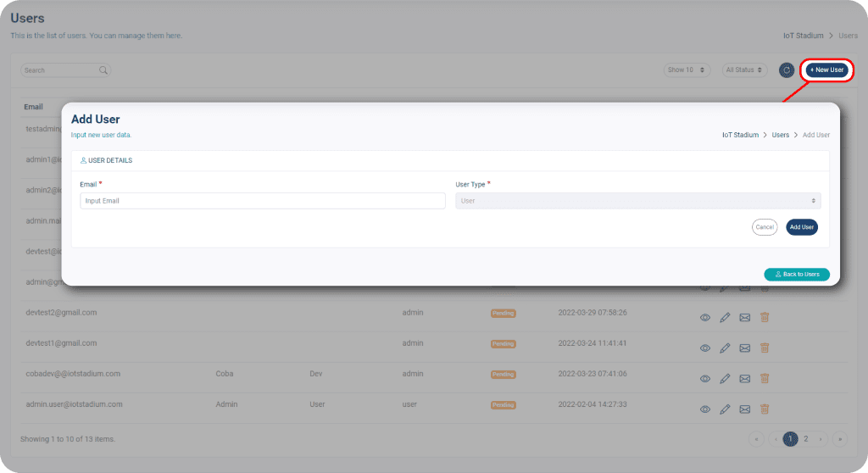The image size is (868, 473).
Task: Click the envelope icon in the devtest2@gmail.com row
Action: [745, 317]
